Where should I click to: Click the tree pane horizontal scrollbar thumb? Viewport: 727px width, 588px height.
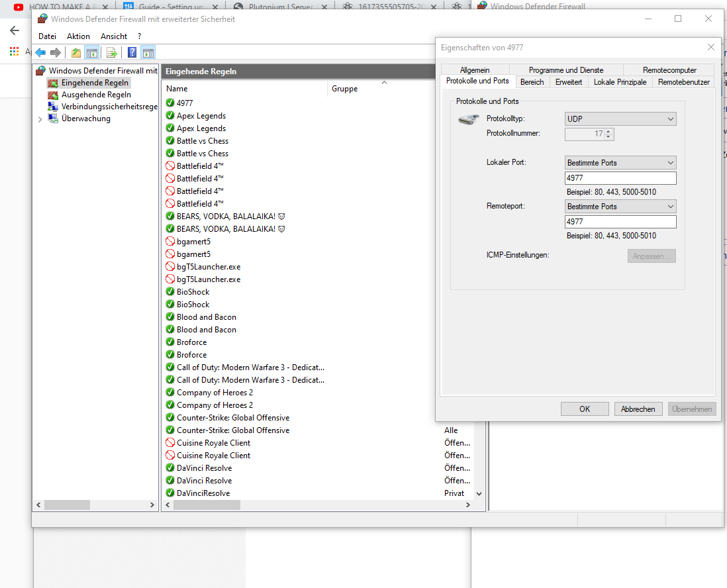point(68,505)
